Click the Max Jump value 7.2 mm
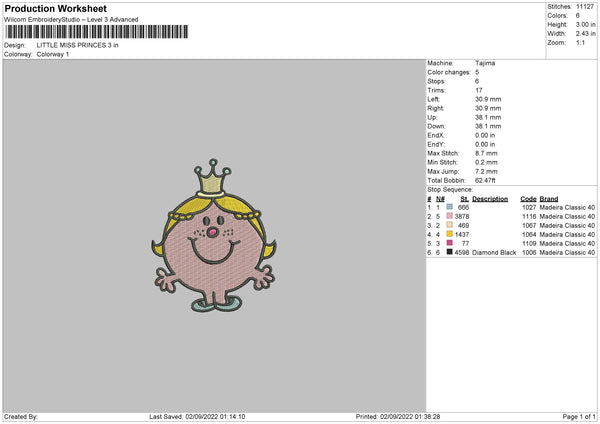 click(486, 171)
